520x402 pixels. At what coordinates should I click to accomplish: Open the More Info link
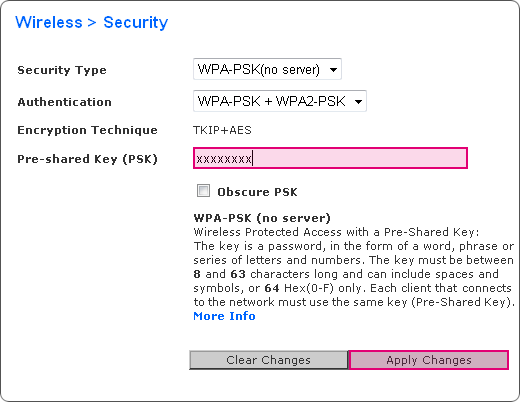tap(224, 316)
